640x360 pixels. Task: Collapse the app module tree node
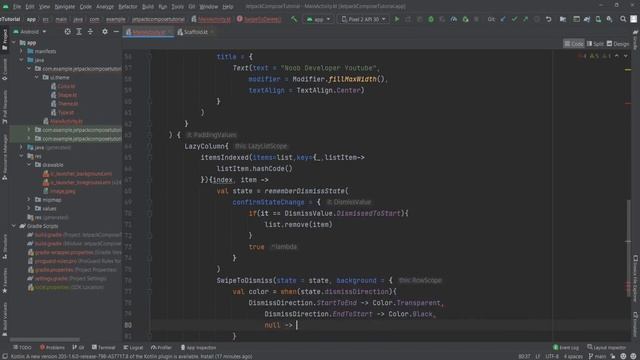[14, 42]
